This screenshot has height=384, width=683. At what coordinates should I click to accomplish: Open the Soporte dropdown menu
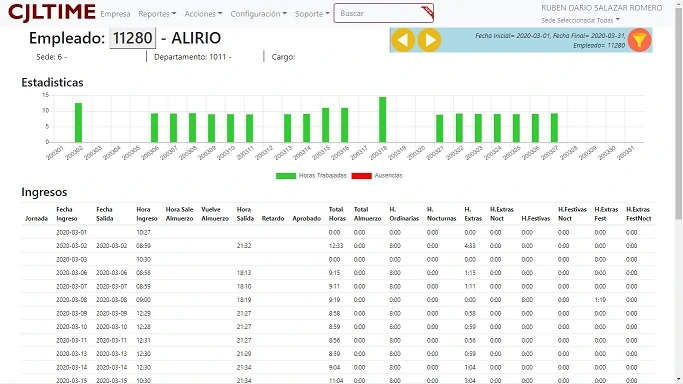(x=312, y=14)
